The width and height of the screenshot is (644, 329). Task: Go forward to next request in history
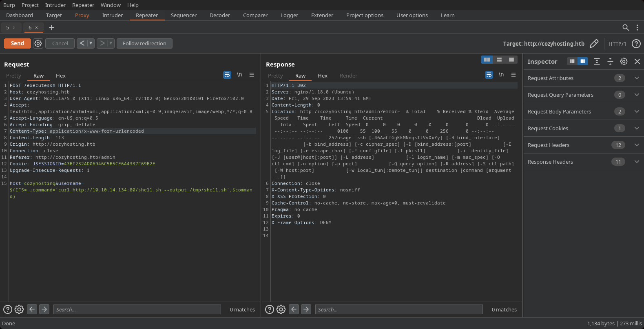click(x=102, y=43)
